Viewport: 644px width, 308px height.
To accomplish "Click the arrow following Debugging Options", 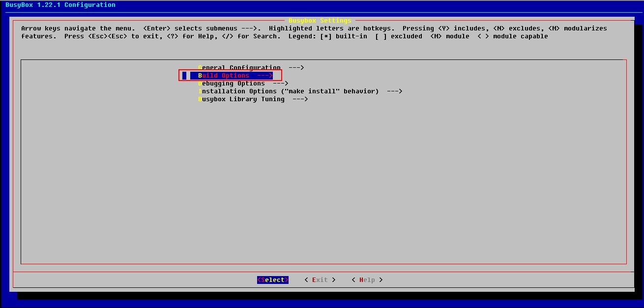I will (x=280, y=84).
